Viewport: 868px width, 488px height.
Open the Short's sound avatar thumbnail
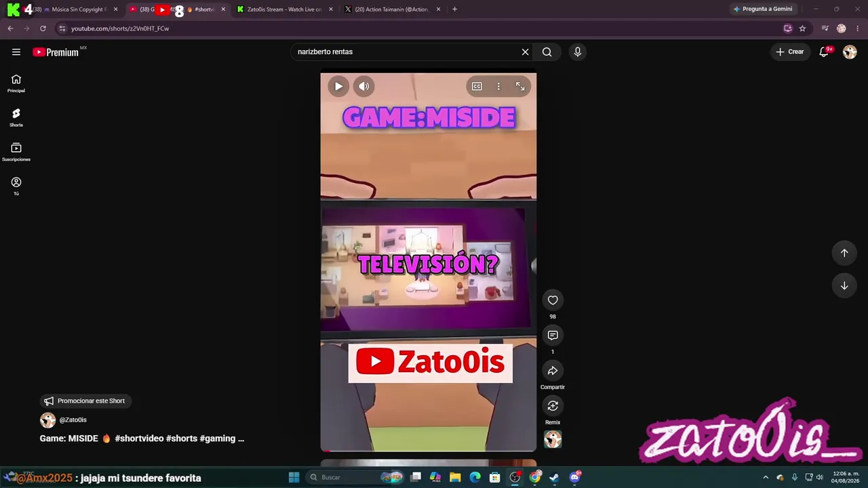click(553, 440)
